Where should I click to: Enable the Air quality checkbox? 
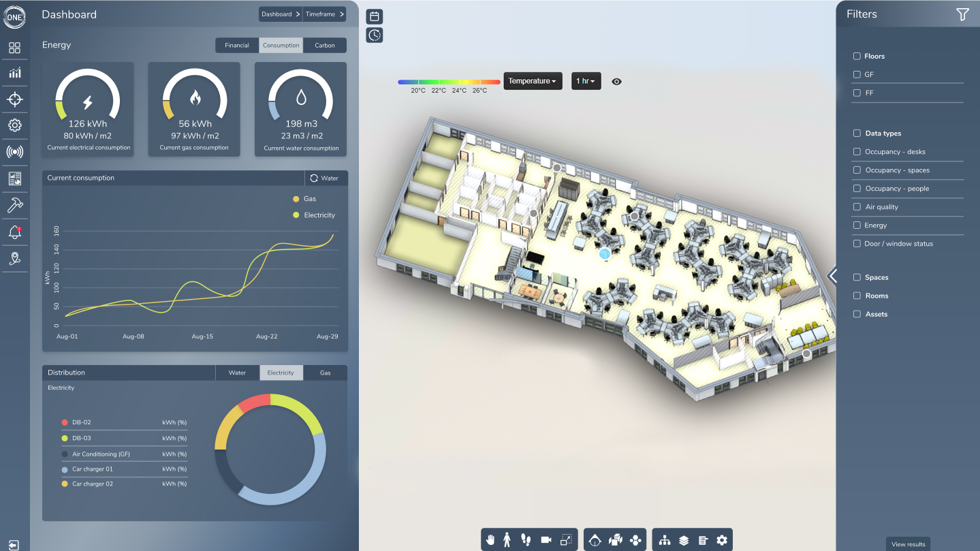point(857,207)
